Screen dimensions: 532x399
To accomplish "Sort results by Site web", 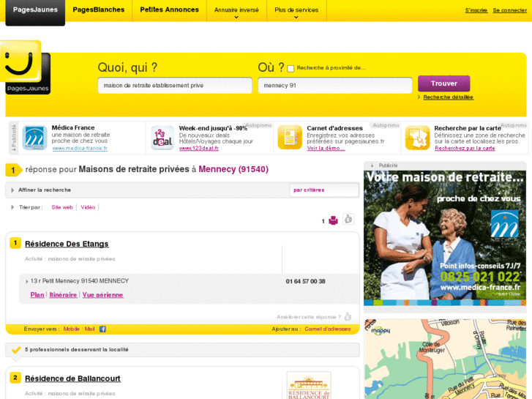I will pos(62,207).
